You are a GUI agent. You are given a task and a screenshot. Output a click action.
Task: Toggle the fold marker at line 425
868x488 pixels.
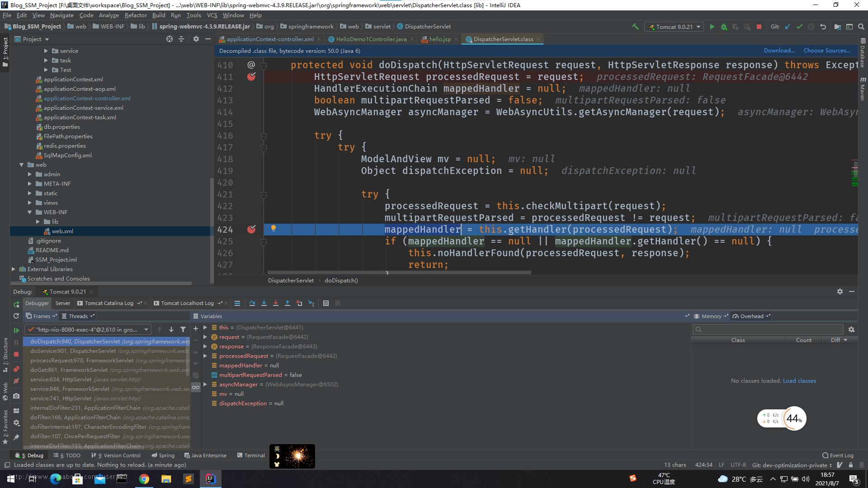(x=264, y=241)
